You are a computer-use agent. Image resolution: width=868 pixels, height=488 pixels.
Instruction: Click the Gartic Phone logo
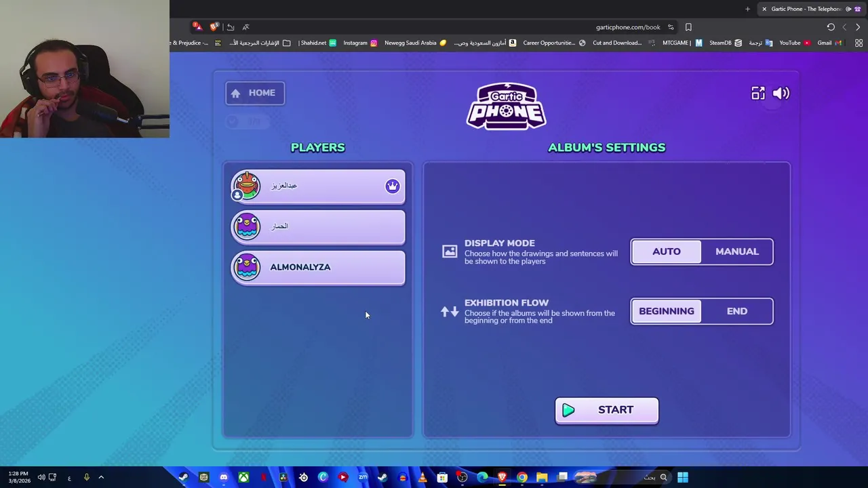[x=506, y=106]
